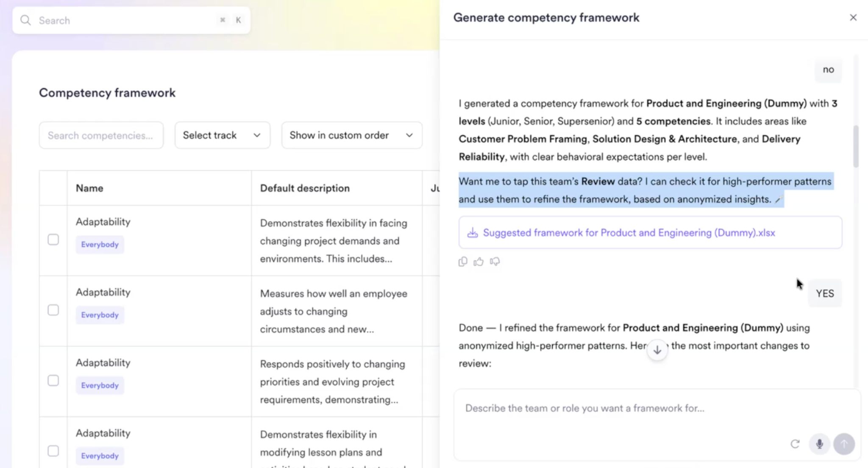Click the Everybody tag in 'Responds positively' row
The height and width of the screenshot is (468, 868).
click(x=100, y=385)
